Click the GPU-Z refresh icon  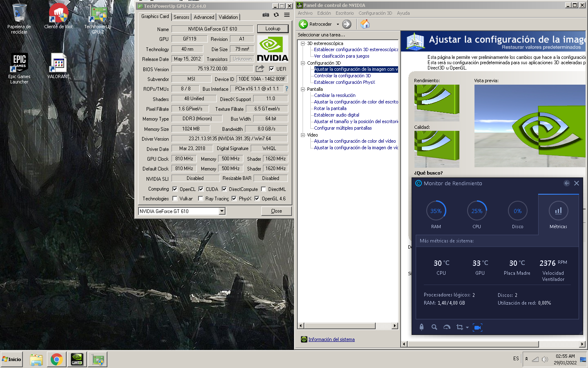point(276,15)
